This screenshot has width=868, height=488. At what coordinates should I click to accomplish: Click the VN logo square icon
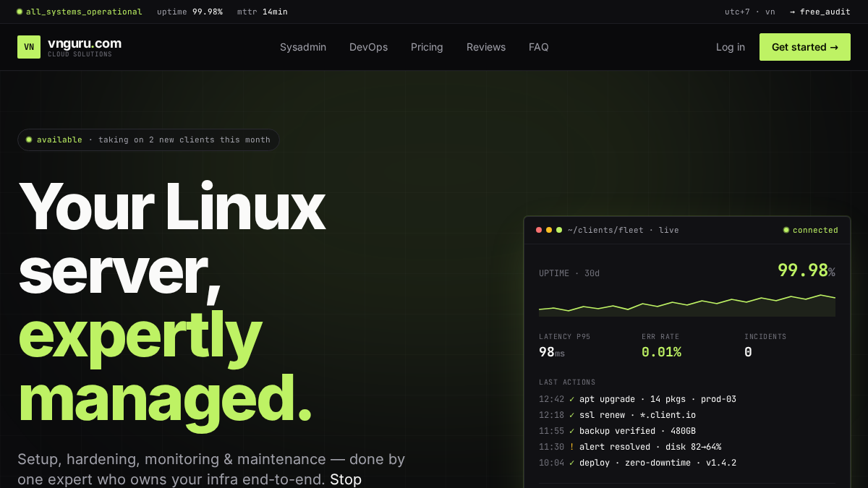tap(29, 47)
